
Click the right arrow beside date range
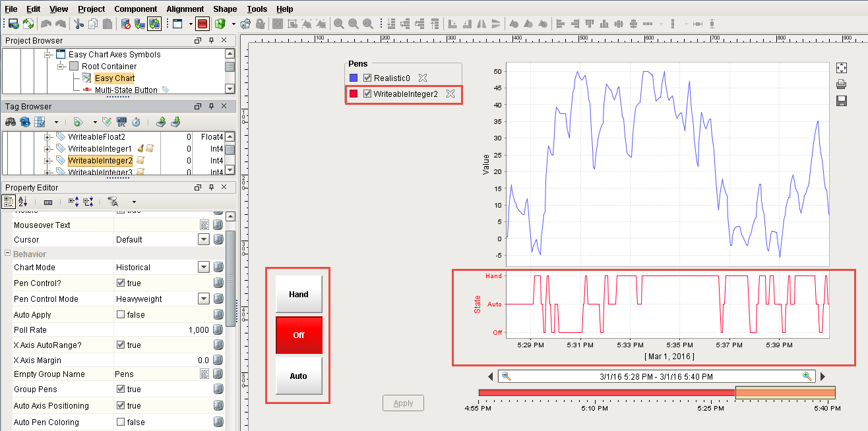coord(822,377)
